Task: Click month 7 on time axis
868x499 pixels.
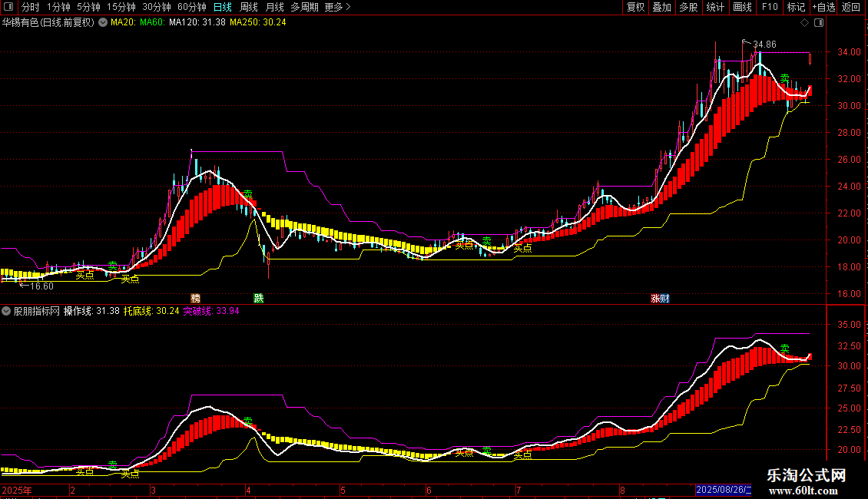Action: pos(518,490)
